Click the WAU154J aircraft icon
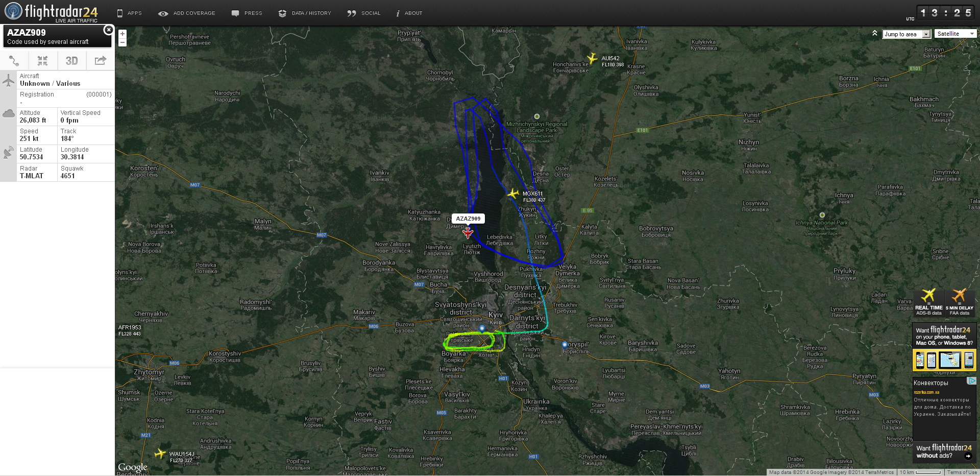980x476 pixels. [160, 454]
